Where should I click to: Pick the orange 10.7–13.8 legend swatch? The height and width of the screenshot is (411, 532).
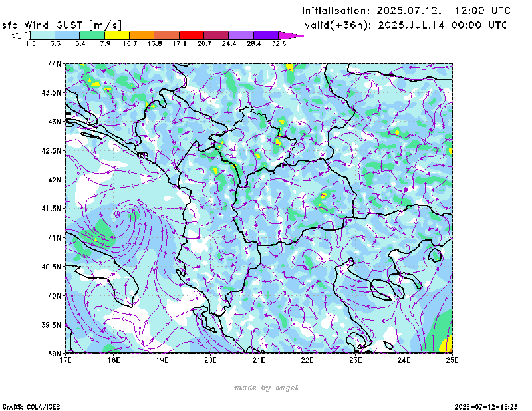pos(142,35)
